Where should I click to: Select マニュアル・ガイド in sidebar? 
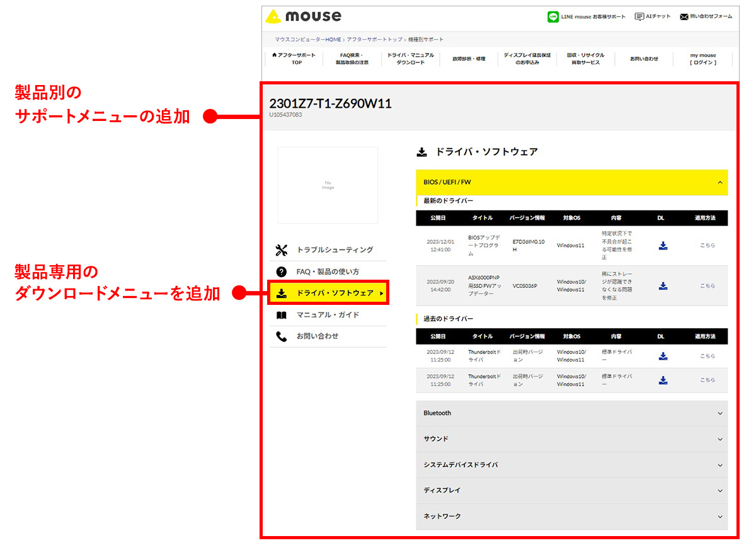pos(328,315)
